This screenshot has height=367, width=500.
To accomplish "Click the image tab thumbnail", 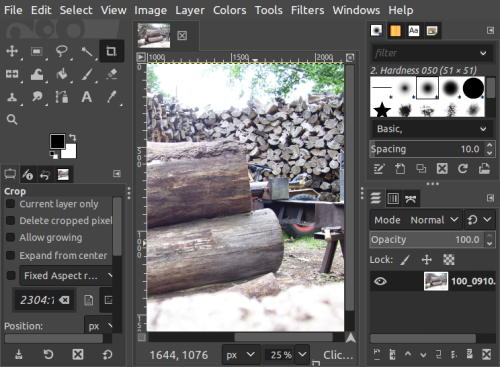I will [154, 35].
